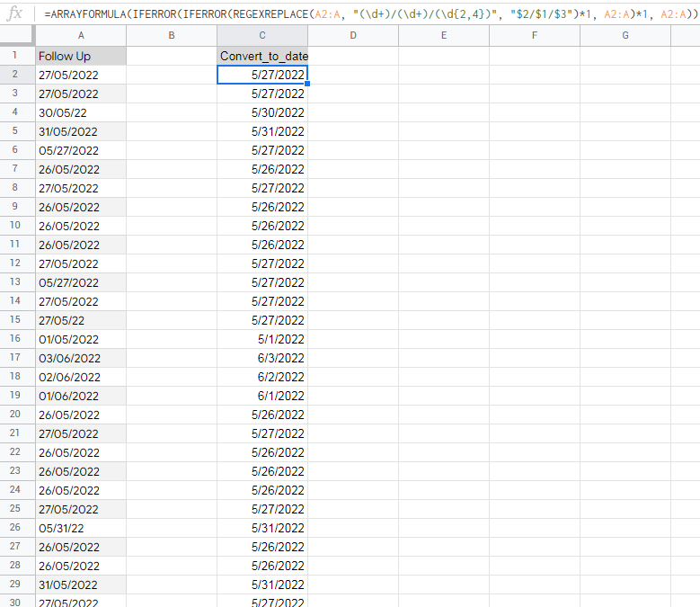
Task: Click empty cell B2
Action: [172, 75]
